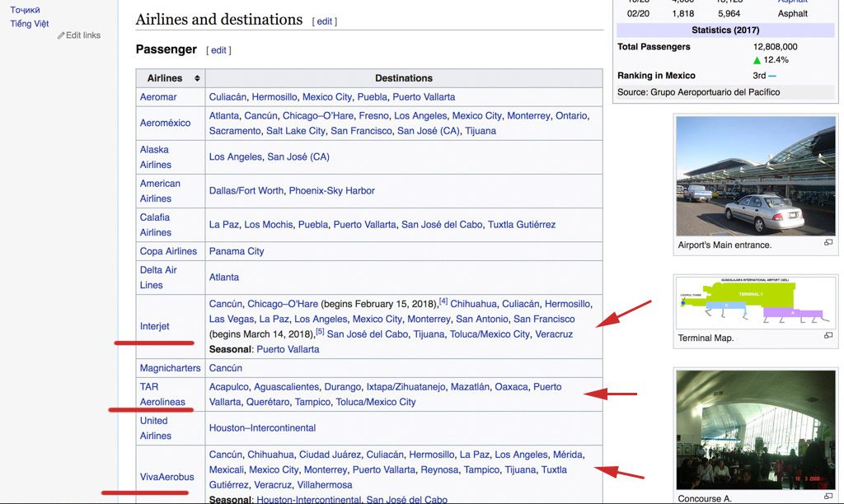The image size is (844, 504).
Task: Click Los Angeles in the Alaska Airlines row
Action: [x=235, y=156]
